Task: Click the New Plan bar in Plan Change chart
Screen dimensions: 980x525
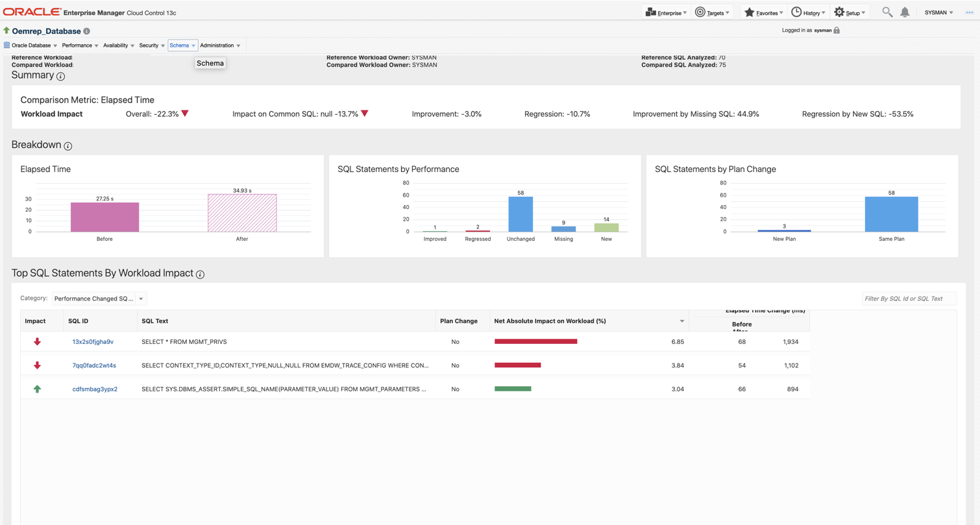Action: [784, 230]
